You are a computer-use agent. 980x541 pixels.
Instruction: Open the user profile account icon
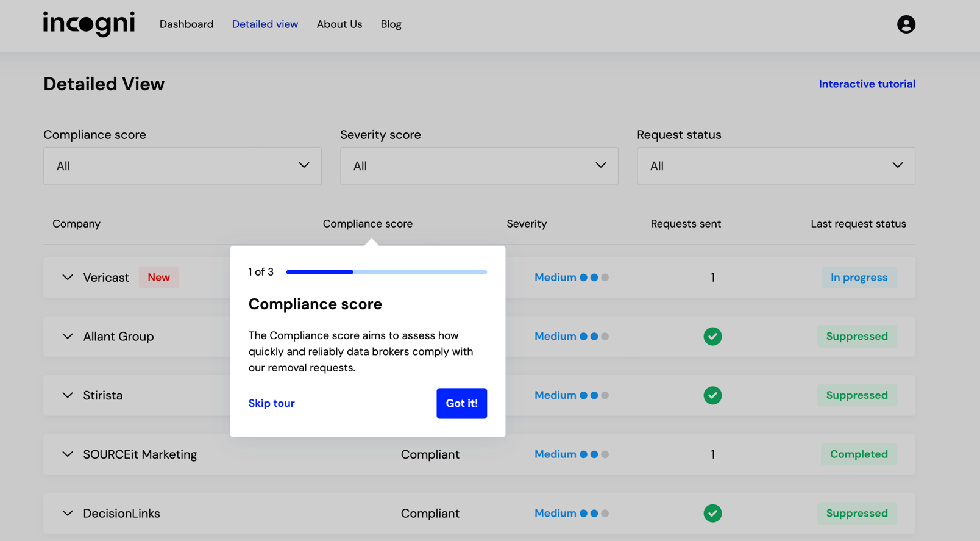(906, 24)
